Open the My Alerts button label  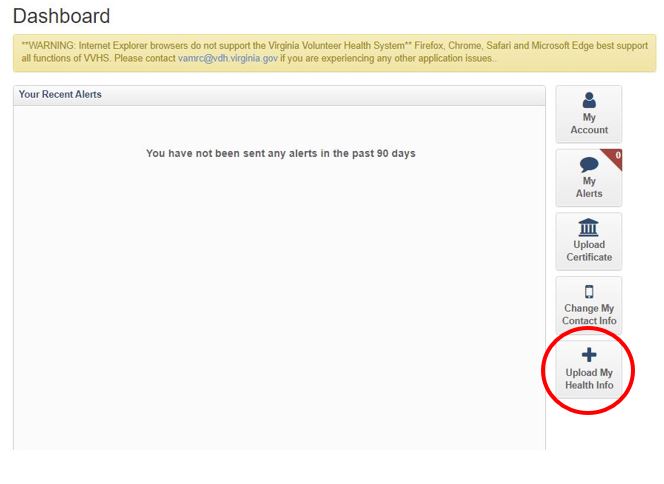[x=589, y=187]
